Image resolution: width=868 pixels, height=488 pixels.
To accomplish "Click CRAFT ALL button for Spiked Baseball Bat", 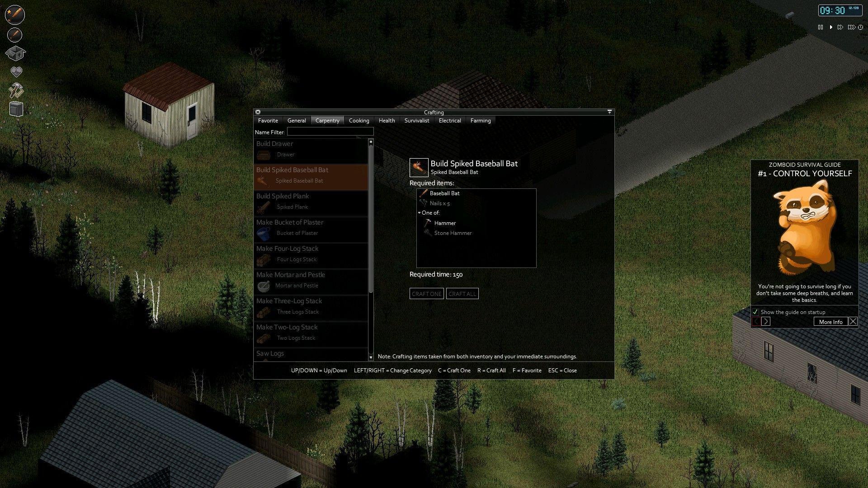I will pos(462,293).
